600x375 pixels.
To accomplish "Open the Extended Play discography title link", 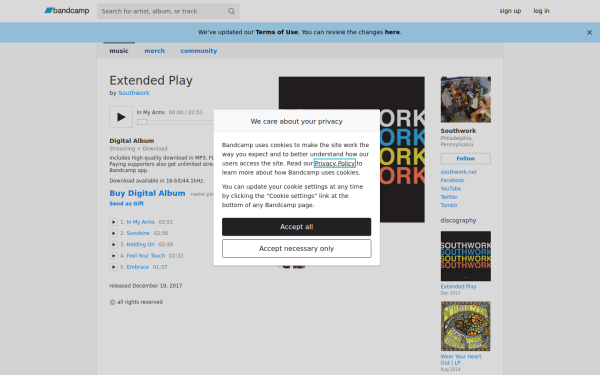I will tap(458, 287).
